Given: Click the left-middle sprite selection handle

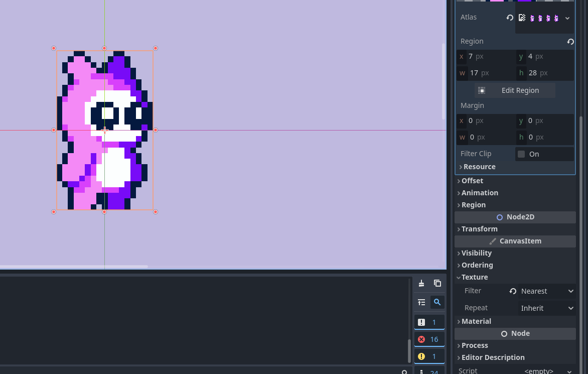Looking at the screenshot, I should click(x=54, y=130).
